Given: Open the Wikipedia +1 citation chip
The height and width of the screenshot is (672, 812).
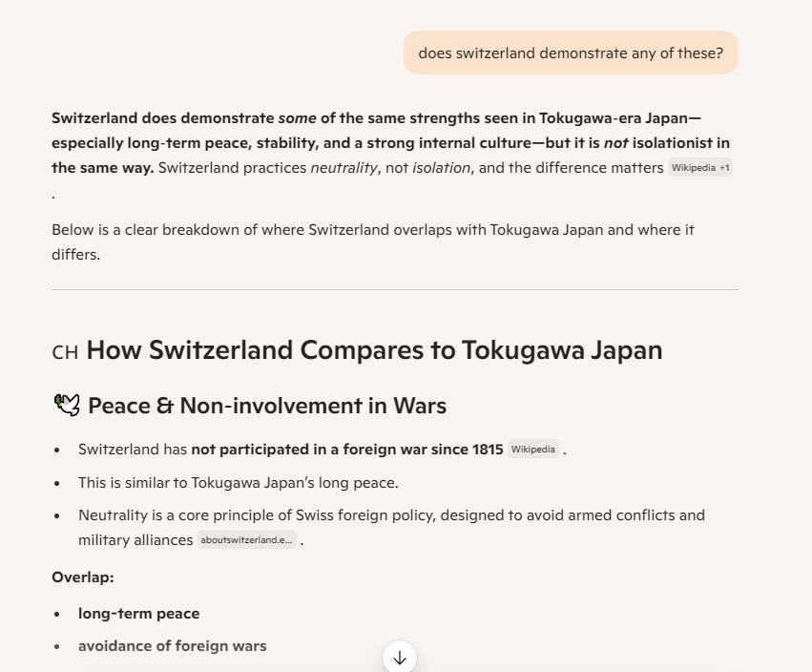Looking at the screenshot, I should point(700,168).
